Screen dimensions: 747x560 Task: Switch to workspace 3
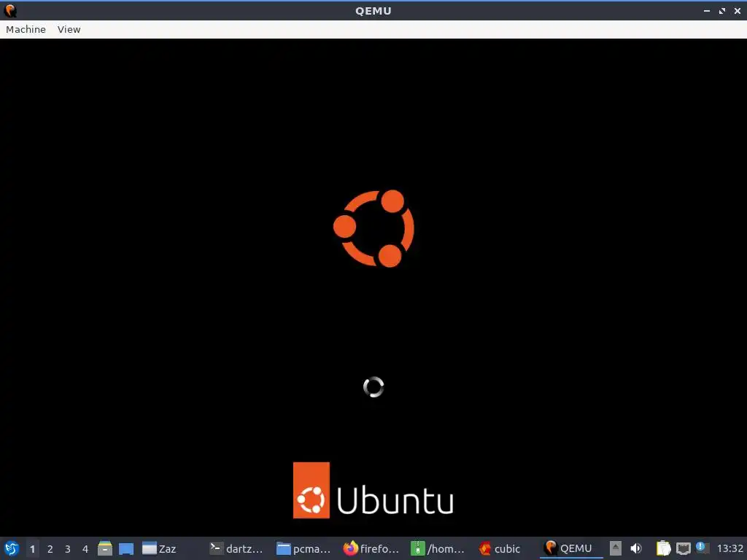(68, 548)
